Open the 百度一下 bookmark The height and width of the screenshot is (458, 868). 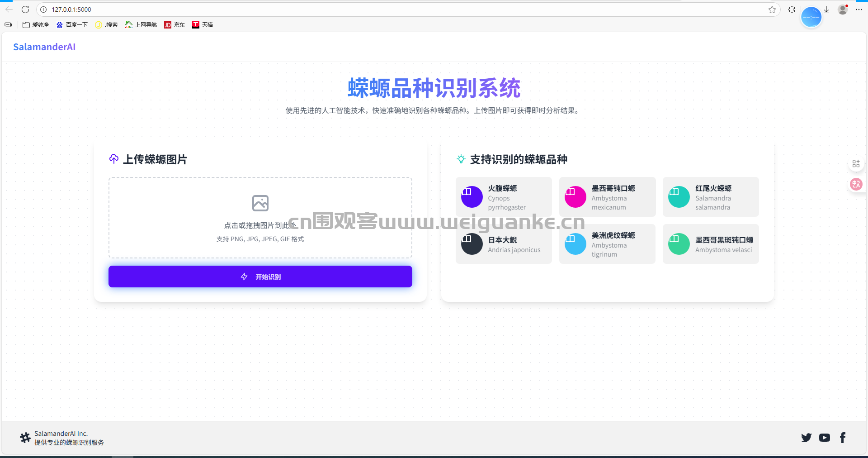(72, 25)
